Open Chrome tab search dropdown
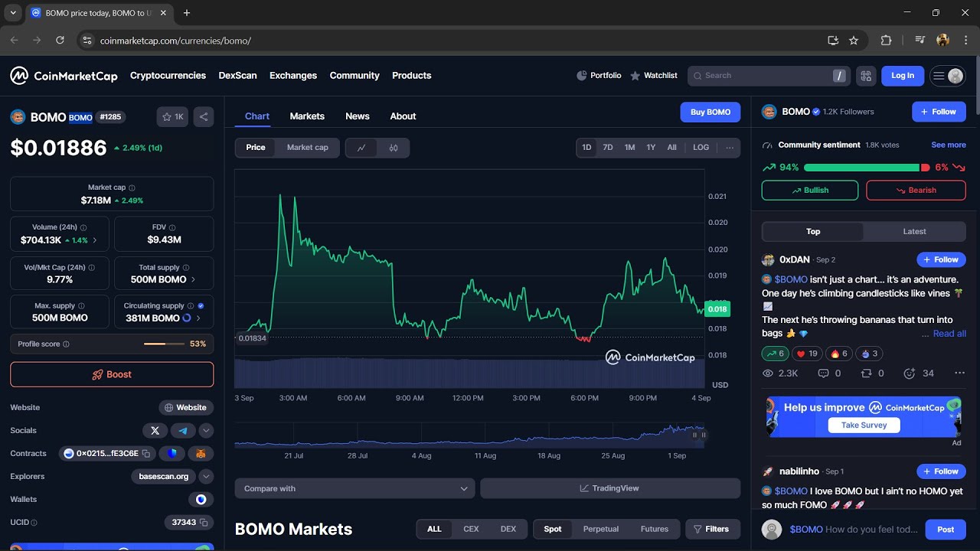 click(x=13, y=13)
